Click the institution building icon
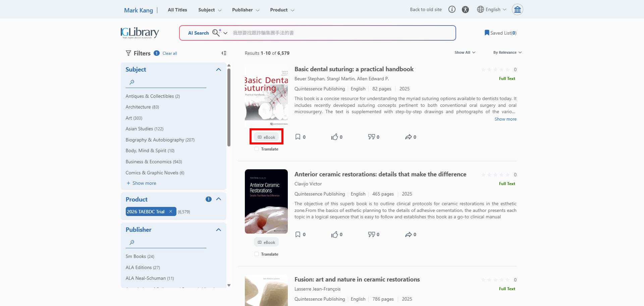 (x=517, y=9)
